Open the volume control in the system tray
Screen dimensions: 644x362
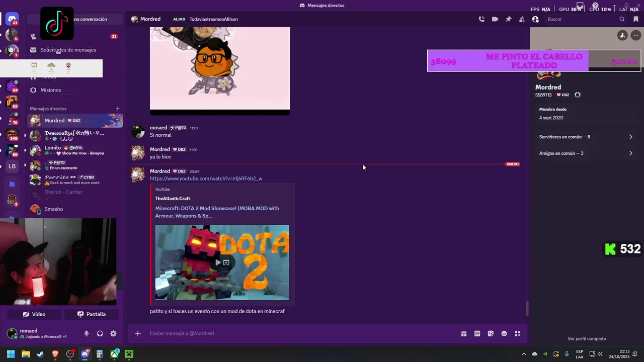(x=600, y=354)
